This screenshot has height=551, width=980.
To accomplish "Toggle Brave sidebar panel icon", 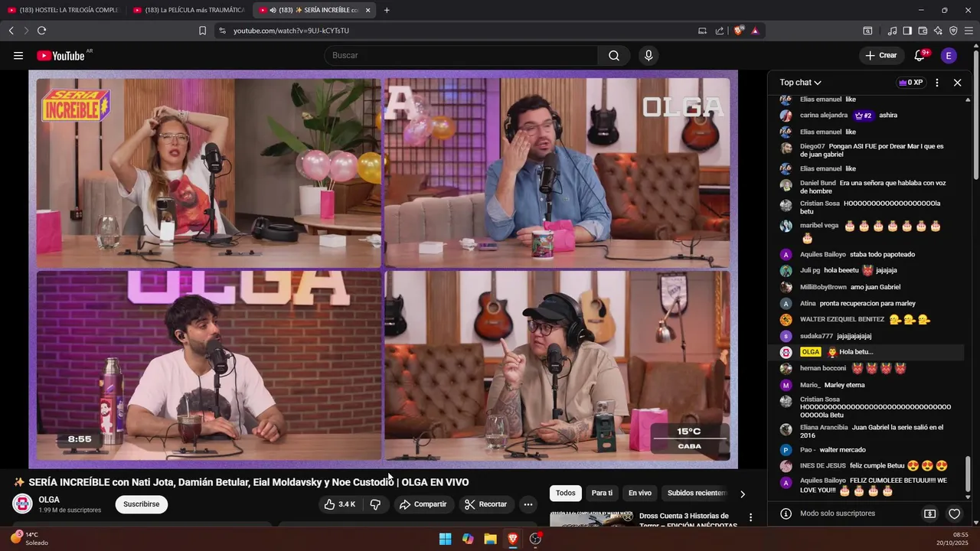I will (907, 31).
